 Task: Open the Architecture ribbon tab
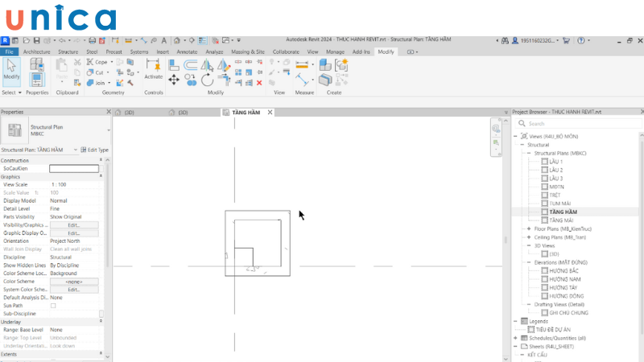click(x=36, y=51)
